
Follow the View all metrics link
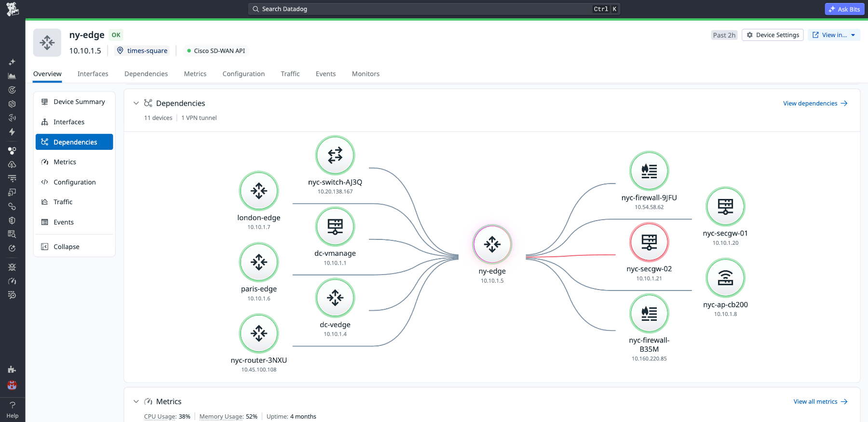tap(821, 401)
